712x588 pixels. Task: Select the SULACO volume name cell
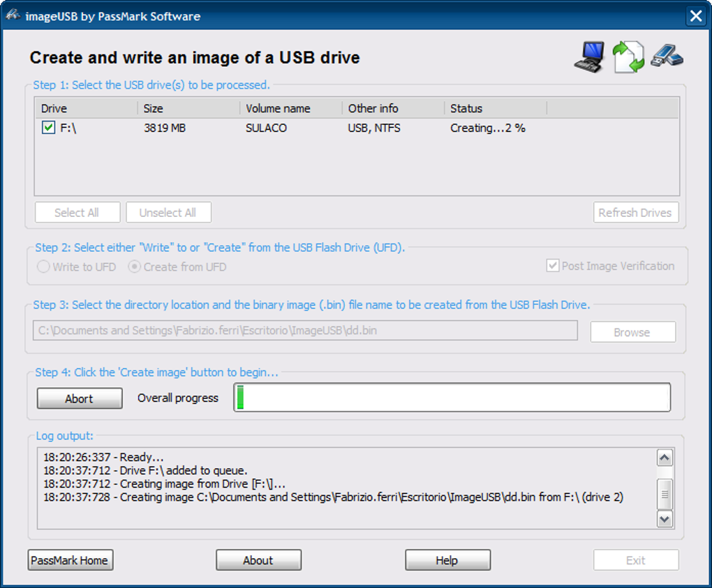(266, 128)
